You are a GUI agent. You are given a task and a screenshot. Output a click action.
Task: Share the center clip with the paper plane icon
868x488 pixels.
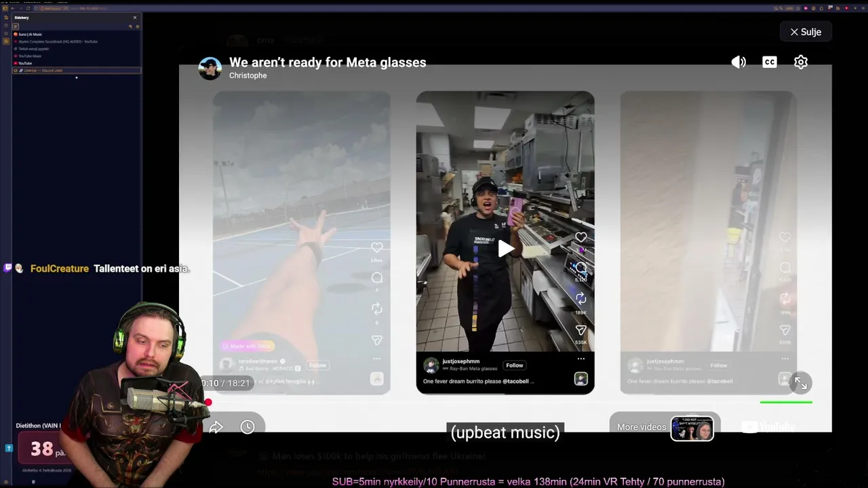(x=581, y=329)
